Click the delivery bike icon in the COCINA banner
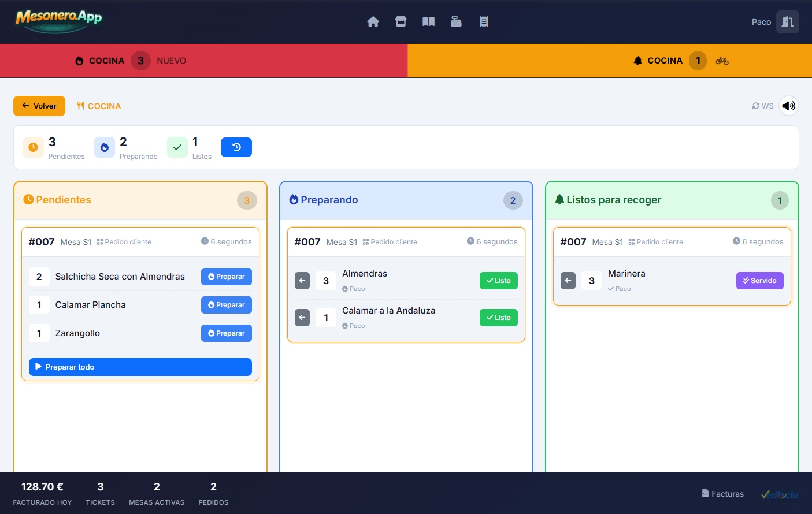This screenshot has width=812, height=514. (x=722, y=61)
